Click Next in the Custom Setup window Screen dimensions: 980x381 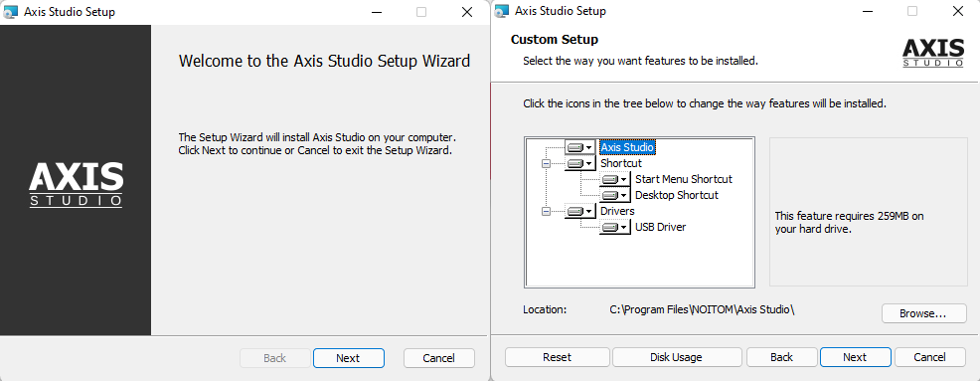tap(855, 357)
